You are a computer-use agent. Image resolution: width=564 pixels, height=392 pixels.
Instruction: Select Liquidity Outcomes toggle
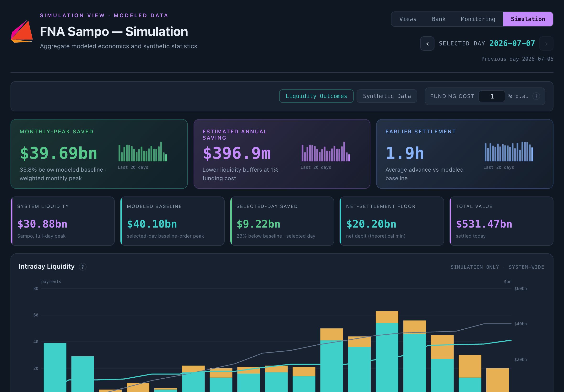[x=316, y=96]
